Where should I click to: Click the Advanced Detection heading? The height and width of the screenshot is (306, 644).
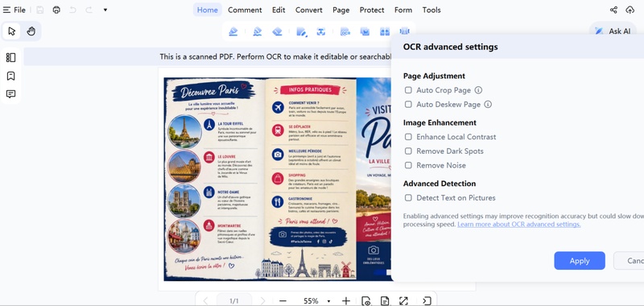tap(440, 184)
